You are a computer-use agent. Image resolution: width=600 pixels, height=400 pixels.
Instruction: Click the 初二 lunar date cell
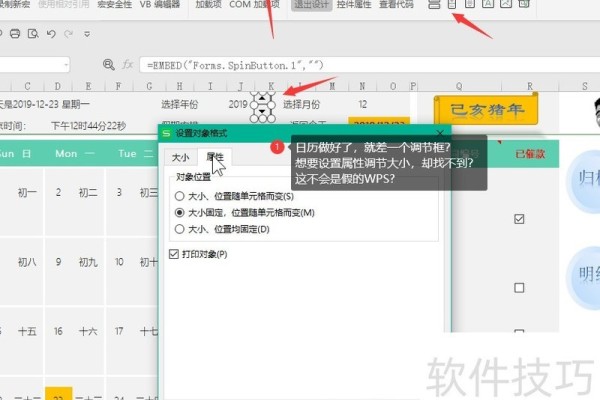(x=88, y=193)
